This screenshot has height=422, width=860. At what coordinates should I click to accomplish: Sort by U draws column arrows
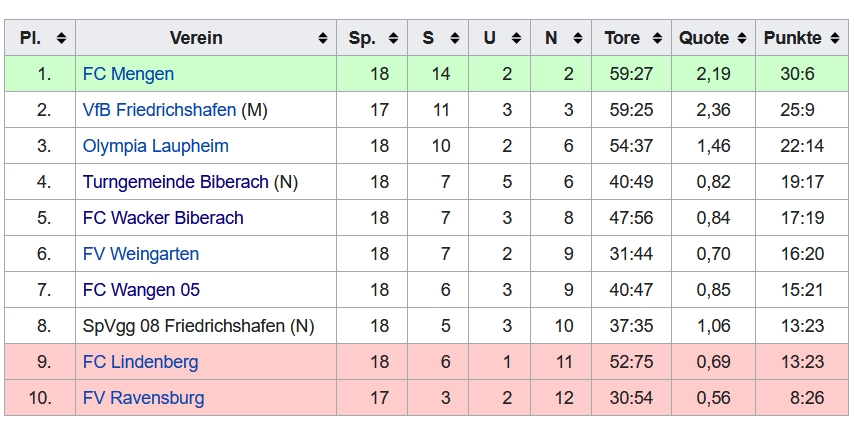click(516, 38)
